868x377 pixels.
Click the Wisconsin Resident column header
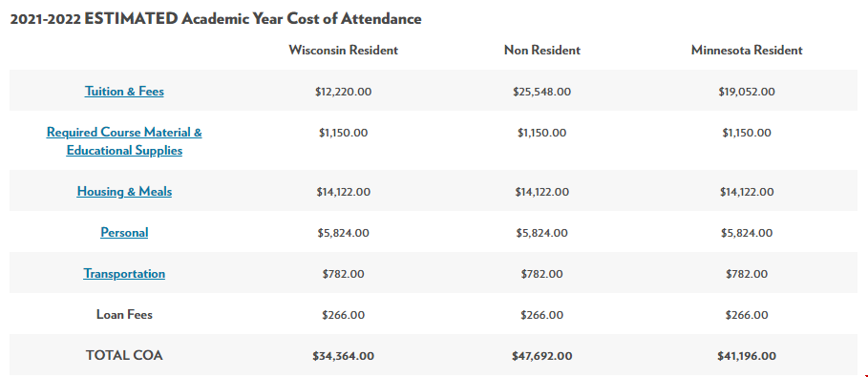tap(343, 51)
